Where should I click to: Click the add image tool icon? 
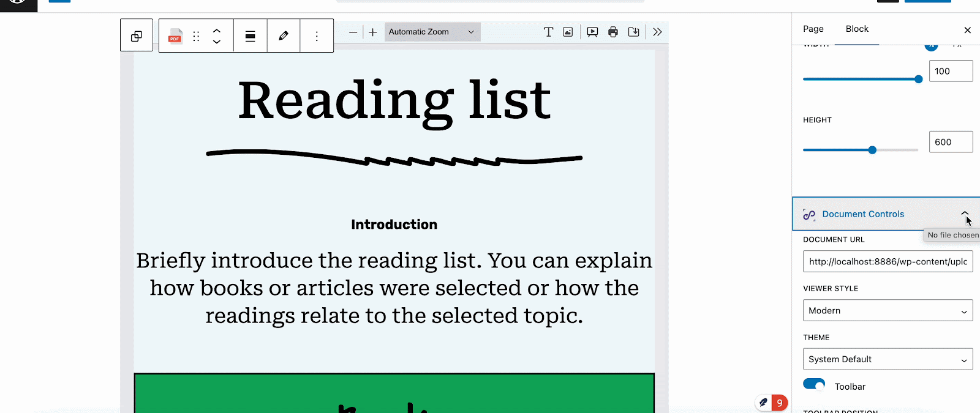click(x=568, y=32)
